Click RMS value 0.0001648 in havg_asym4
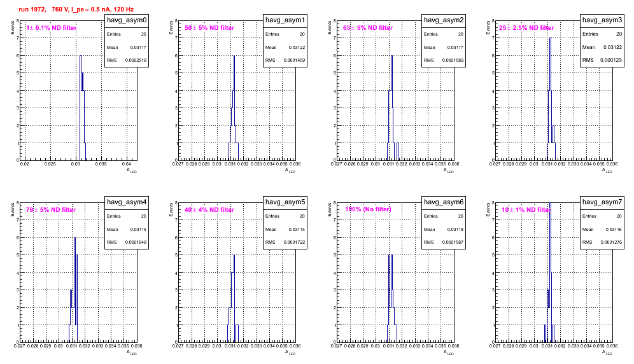Image resolution: width=634 pixels, height=364 pixels. click(136, 242)
